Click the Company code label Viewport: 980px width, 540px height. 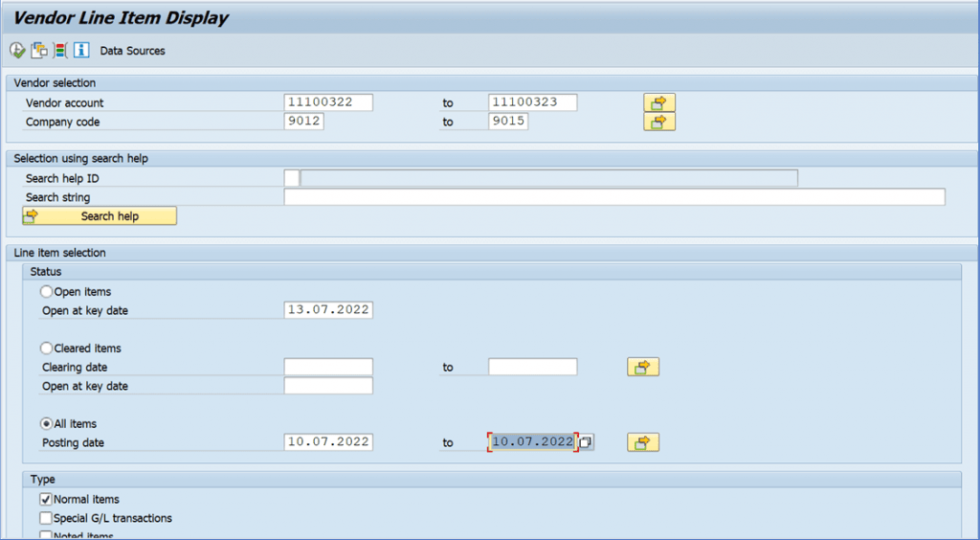point(62,122)
